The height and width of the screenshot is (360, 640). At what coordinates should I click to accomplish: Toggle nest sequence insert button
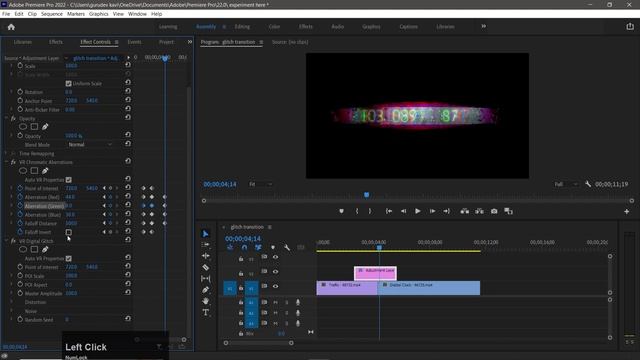point(230,247)
